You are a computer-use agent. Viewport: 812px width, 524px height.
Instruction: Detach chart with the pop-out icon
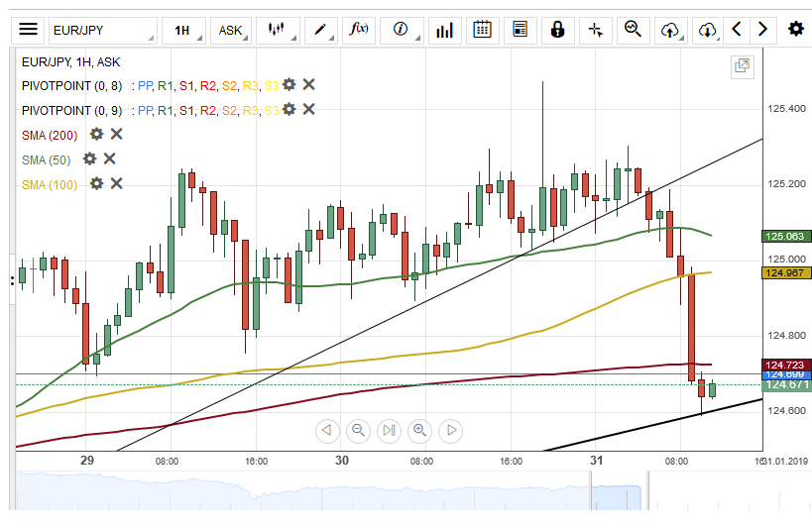click(x=741, y=66)
